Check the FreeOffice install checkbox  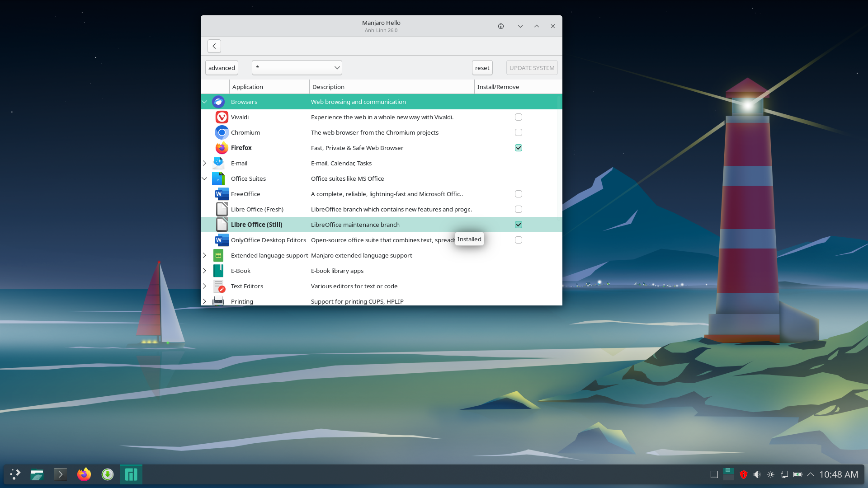pos(519,194)
